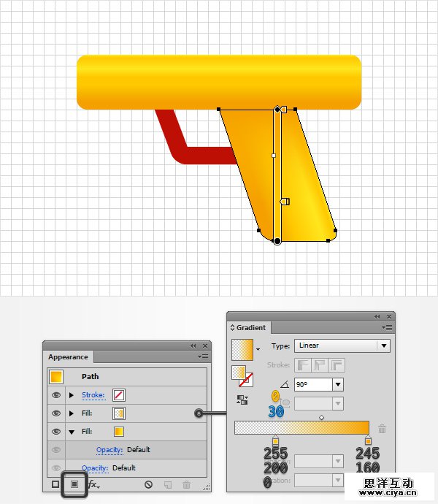Viewport: 438px width, 504px height.
Task: Collapse the Gradient panel with double arrows
Action: 377,316
